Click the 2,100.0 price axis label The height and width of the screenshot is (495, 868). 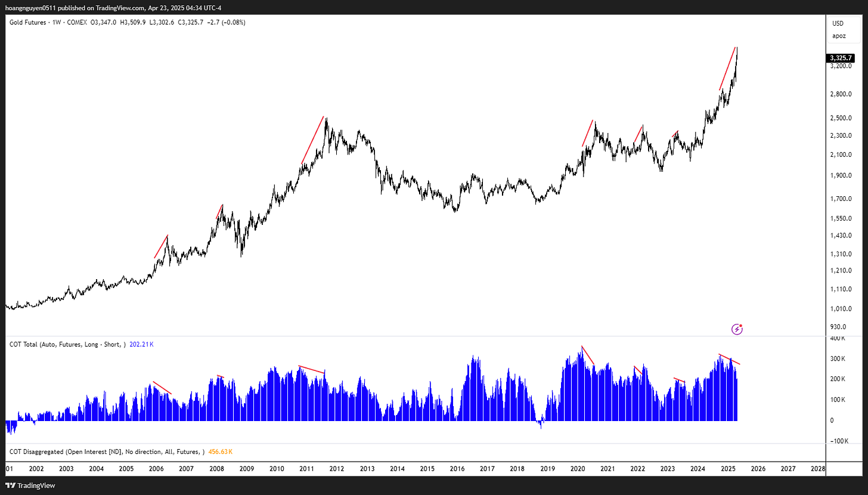[842, 155]
